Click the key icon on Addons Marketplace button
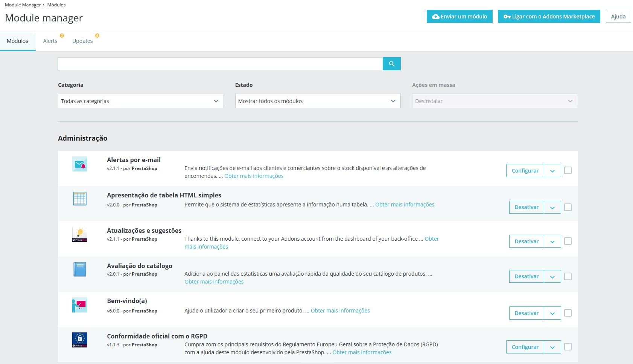Screen dimensions: 633x364 click(507, 17)
